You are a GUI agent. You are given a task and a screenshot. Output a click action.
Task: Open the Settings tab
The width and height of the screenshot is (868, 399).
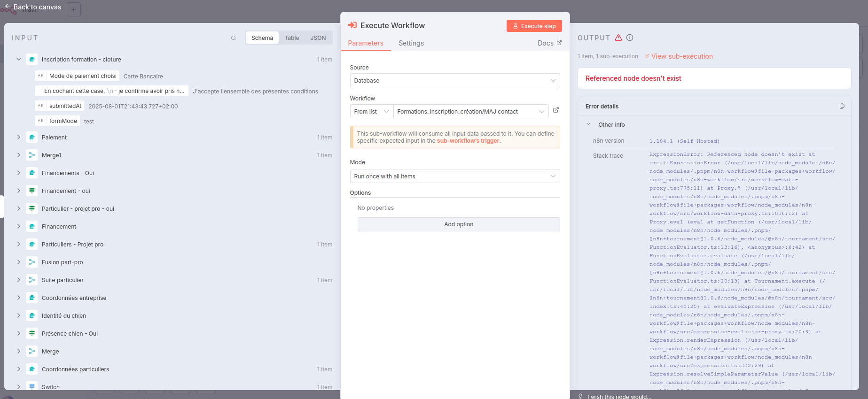tap(411, 43)
